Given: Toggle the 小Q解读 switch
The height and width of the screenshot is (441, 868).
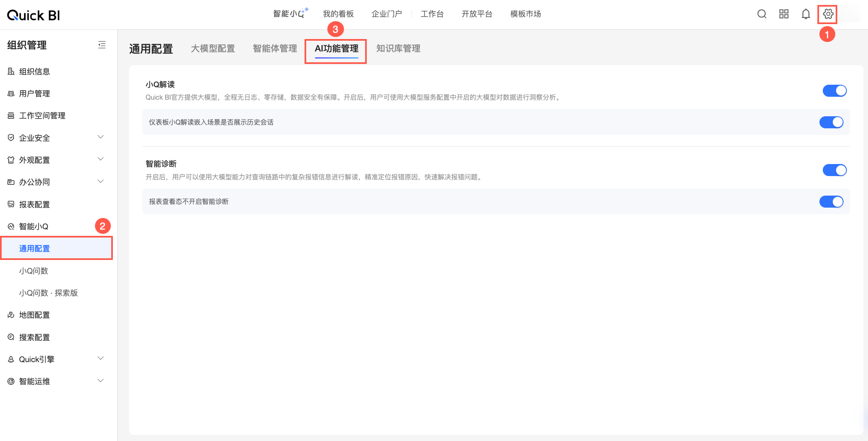Looking at the screenshot, I should pos(834,91).
